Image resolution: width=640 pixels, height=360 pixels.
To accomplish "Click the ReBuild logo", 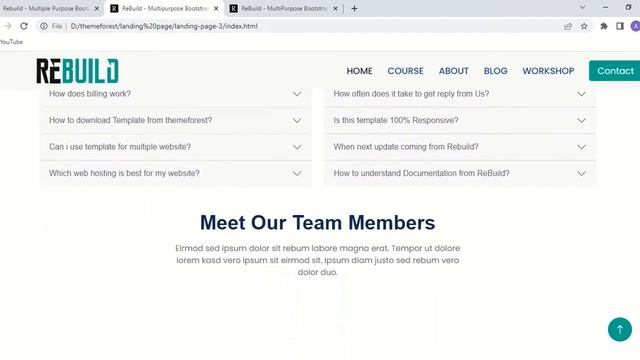I will 78,71.
